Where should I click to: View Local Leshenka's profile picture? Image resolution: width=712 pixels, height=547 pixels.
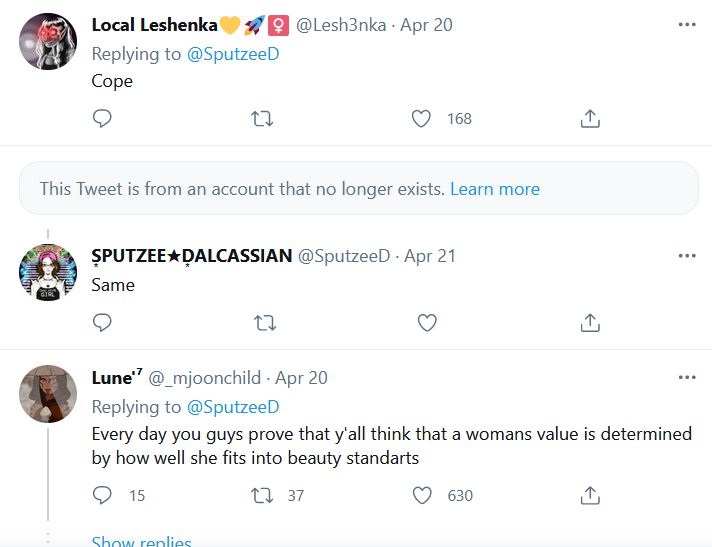coord(48,41)
